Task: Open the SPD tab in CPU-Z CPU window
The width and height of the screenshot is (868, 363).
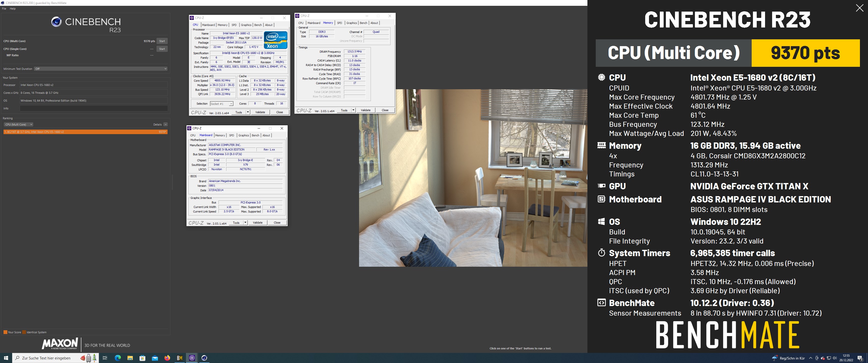Action: tap(234, 25)
